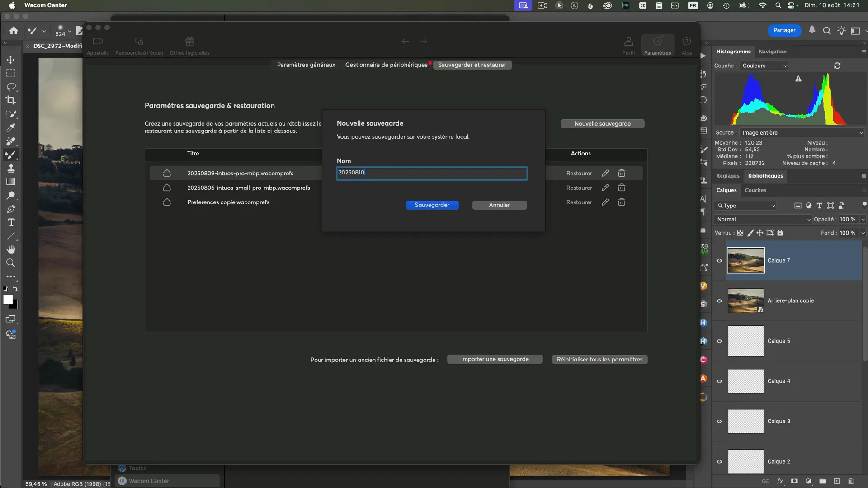Select the Calque 7 layer thumbnail
868x488 pixels.
click(x=746, y=260)
